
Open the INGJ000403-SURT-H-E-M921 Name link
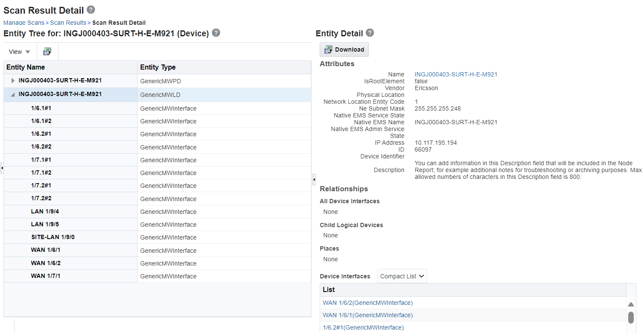pos(456,74)
